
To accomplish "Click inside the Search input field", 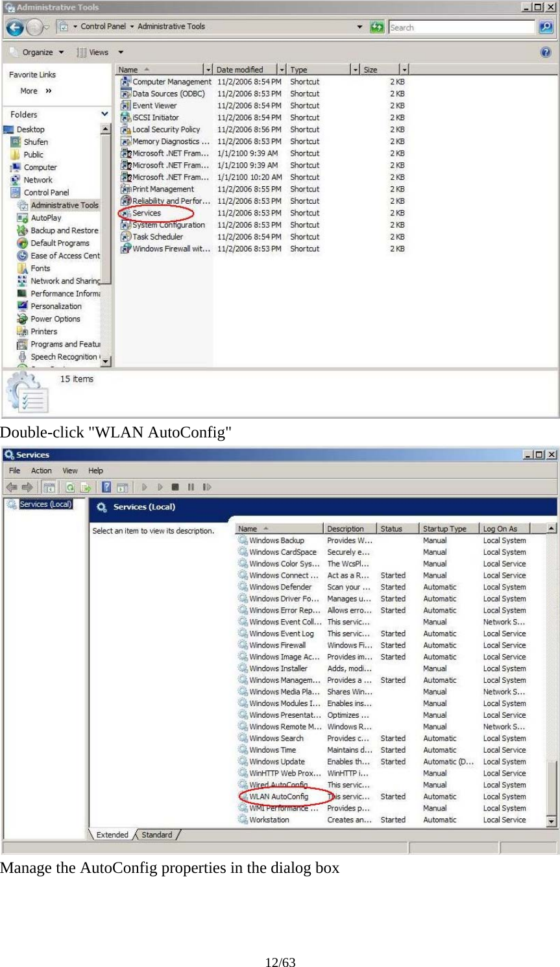I will (461, 27).
